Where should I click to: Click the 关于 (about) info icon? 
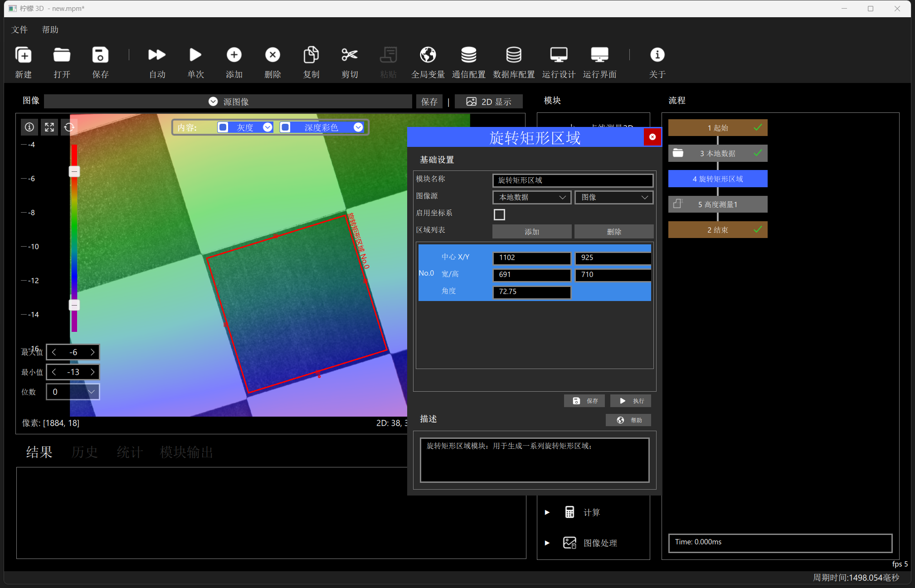click(657, 55)
